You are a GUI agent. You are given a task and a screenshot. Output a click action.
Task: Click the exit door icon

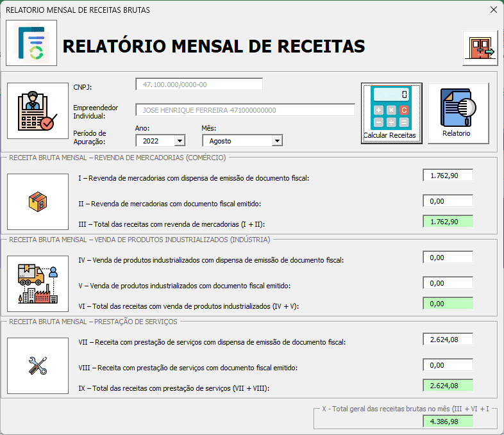(x=480, y=48)
